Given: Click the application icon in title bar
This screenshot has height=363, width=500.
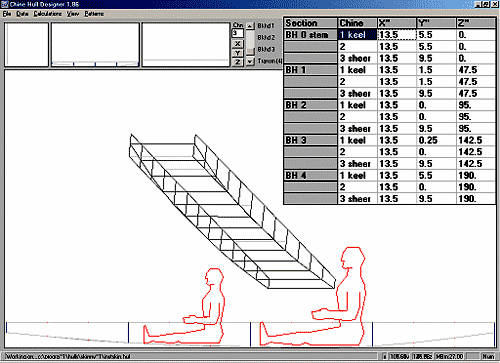Looking at the screenshot, I should coord(5,4).
